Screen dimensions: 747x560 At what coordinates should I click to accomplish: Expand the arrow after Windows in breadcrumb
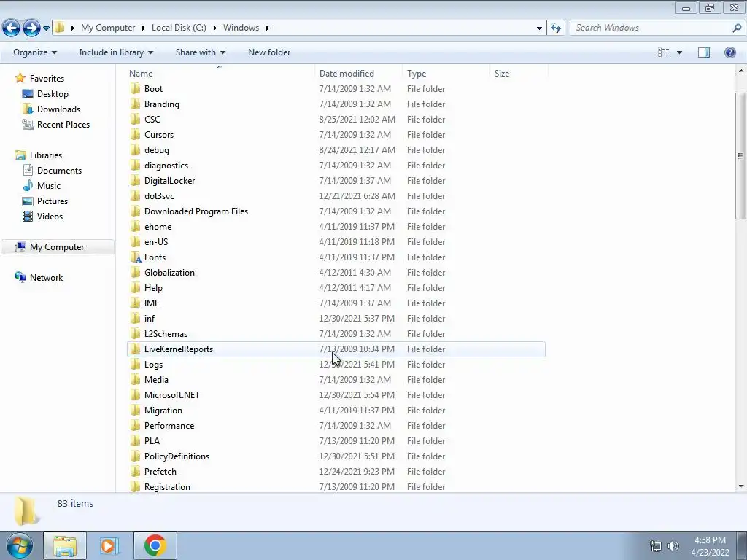267,28
